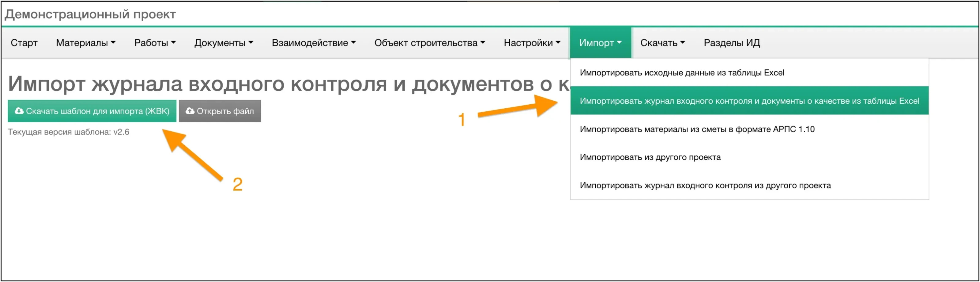
Task: Select Старт in the navigation bar
Action: (24, 43)
